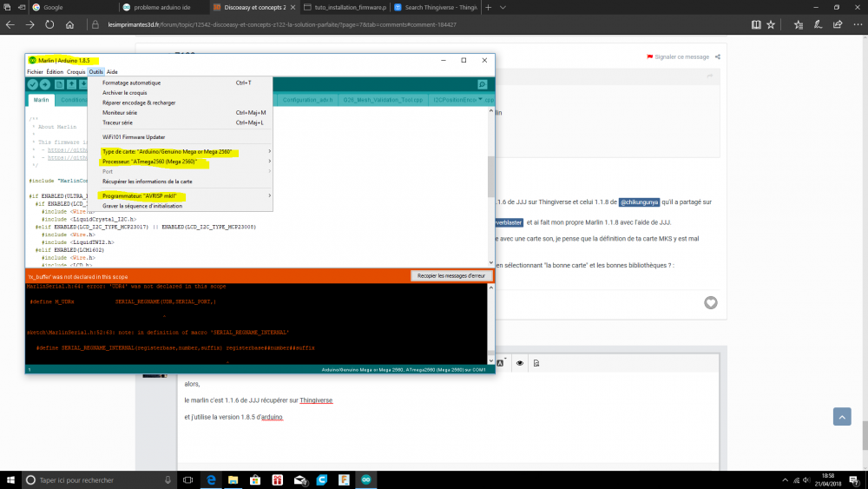
Task: Open the Mail app from the taskbar
Action: pyautogui.click(x=299, y=479)
